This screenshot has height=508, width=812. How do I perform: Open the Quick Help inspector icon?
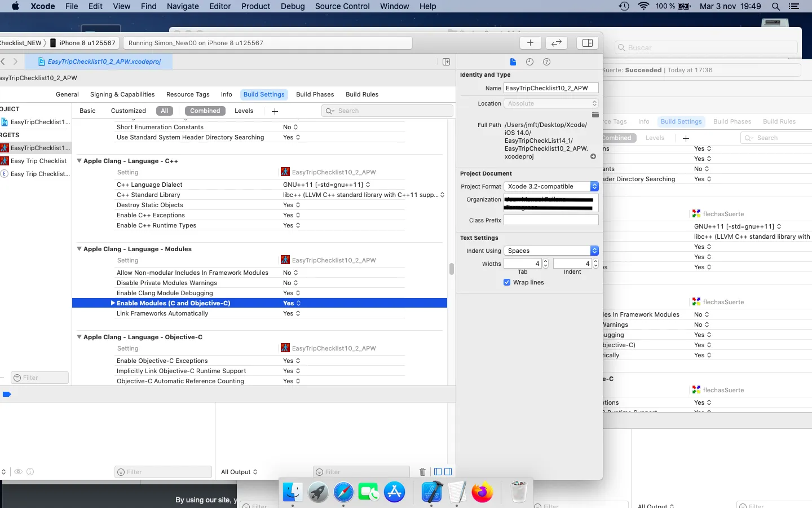point(546,62)
